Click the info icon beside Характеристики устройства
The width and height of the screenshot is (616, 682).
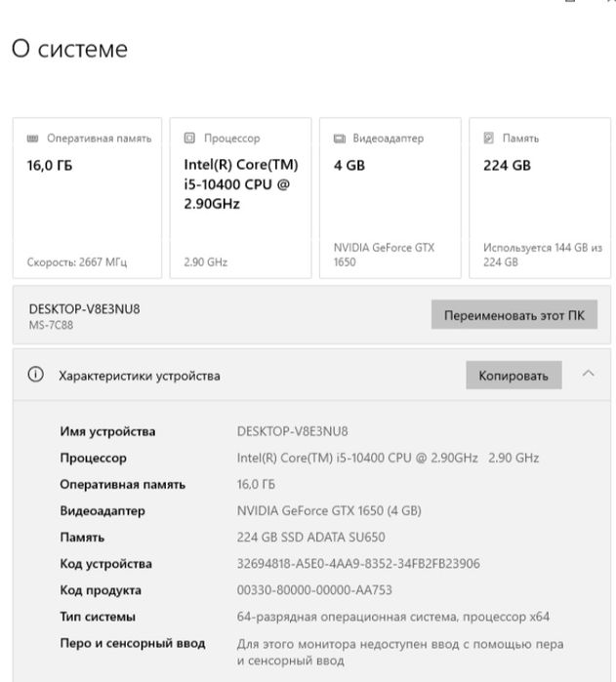[x=36, y=375]
